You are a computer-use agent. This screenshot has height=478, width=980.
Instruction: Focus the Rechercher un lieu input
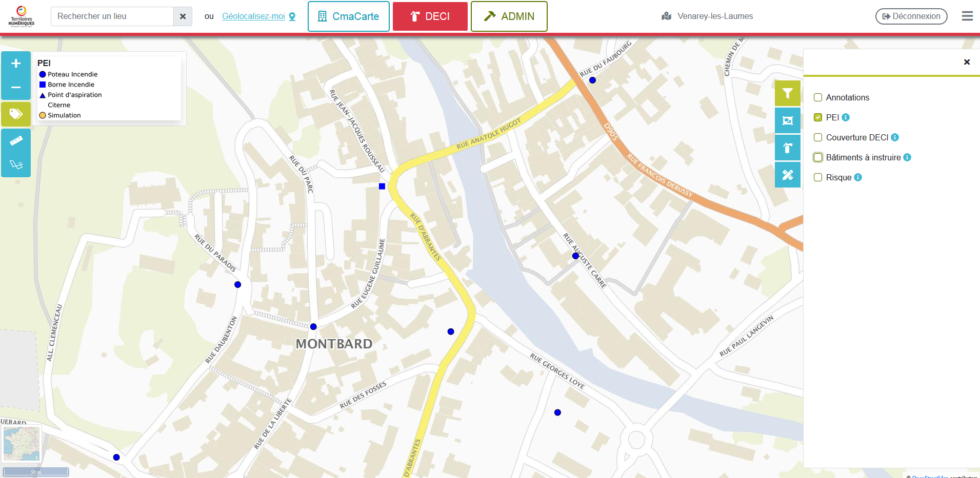(112, 16)
